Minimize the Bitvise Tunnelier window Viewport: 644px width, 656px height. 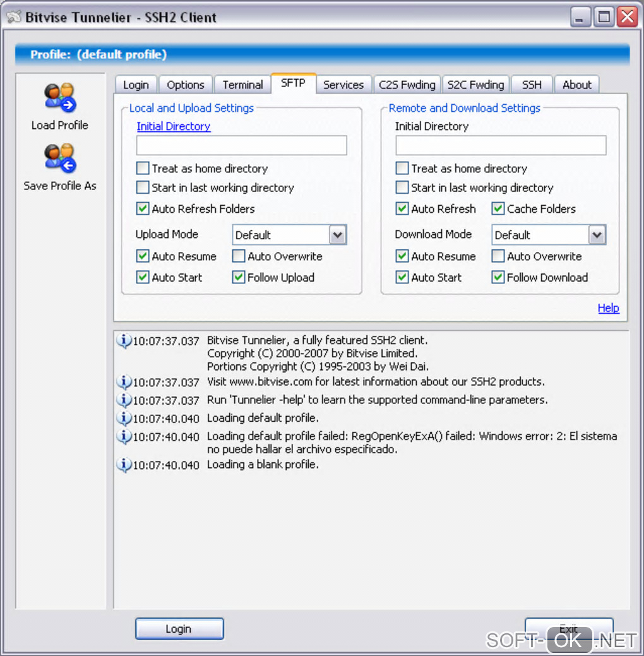(x=580, y=17)
